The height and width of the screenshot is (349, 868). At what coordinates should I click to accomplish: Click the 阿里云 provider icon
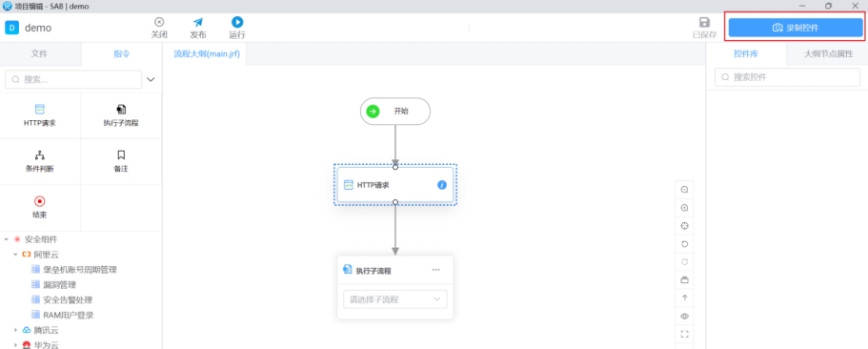click(26, 255)
